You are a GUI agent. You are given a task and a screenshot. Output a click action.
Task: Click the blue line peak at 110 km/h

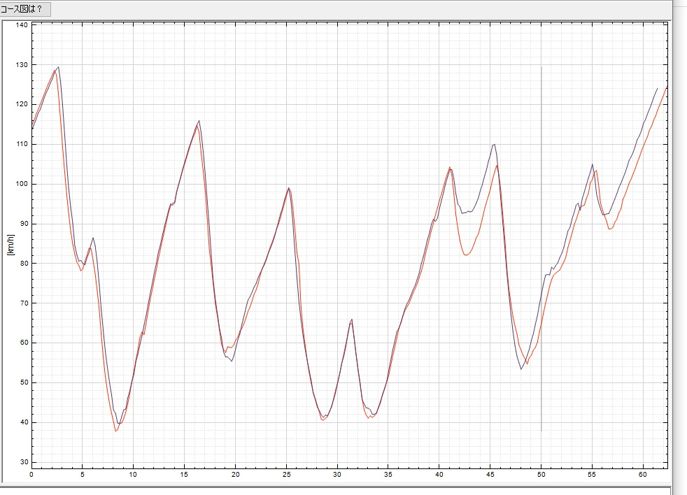point(494,145)
